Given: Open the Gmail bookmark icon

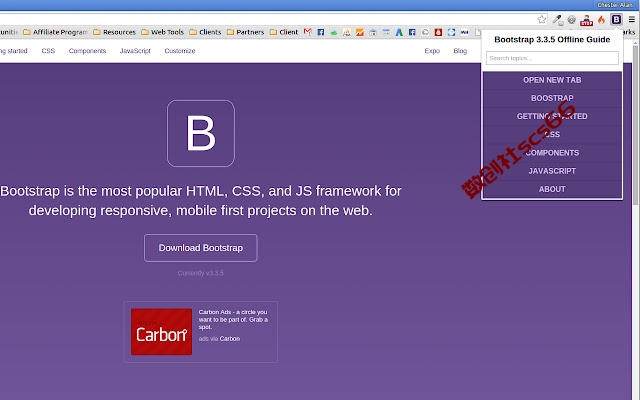Looking at the screenshot, I should 308,32.
